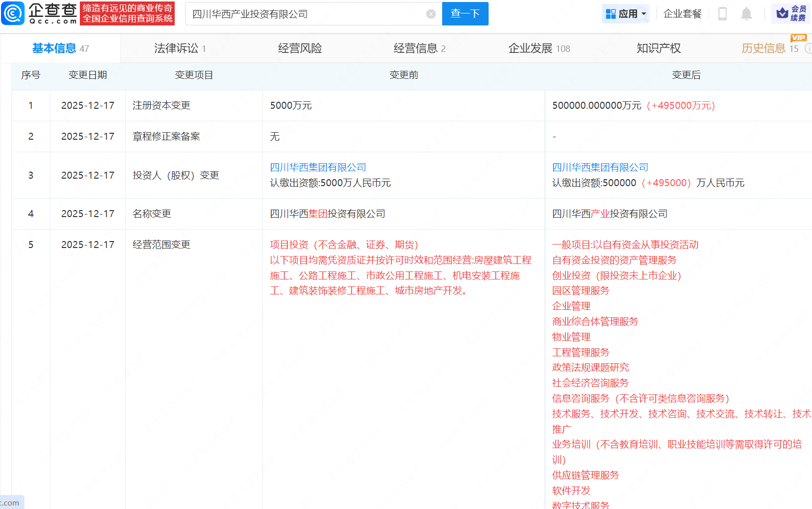Open the mobile app phone icon
The image size is (812, 509).
[x=722, y=14]
